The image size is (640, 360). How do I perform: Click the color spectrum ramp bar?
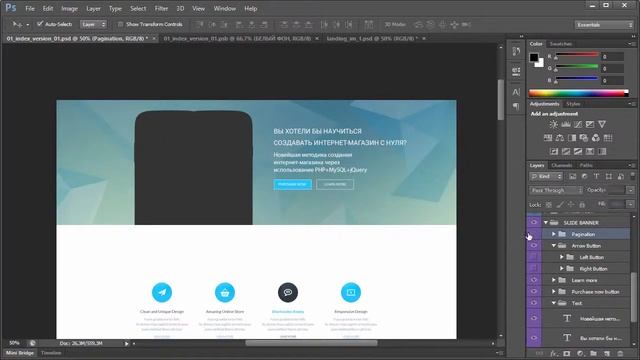[x=578, y=93]
